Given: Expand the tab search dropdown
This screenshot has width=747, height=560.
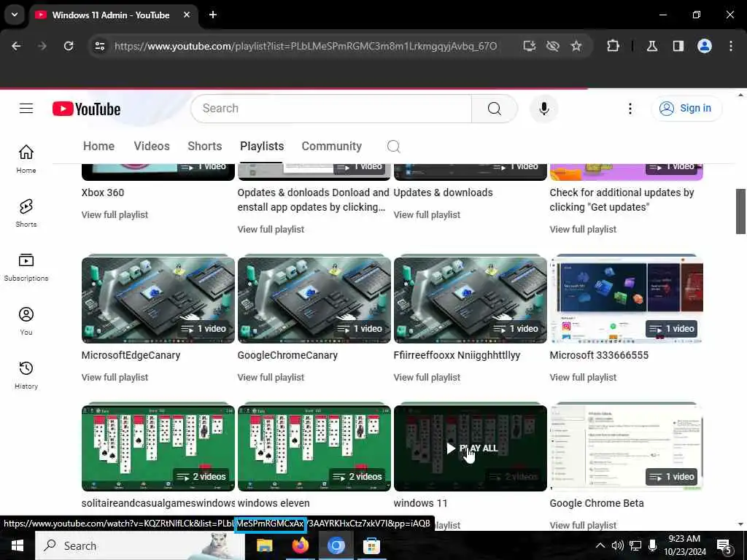Looking at the screenshot, I should (x=15, y=15).
